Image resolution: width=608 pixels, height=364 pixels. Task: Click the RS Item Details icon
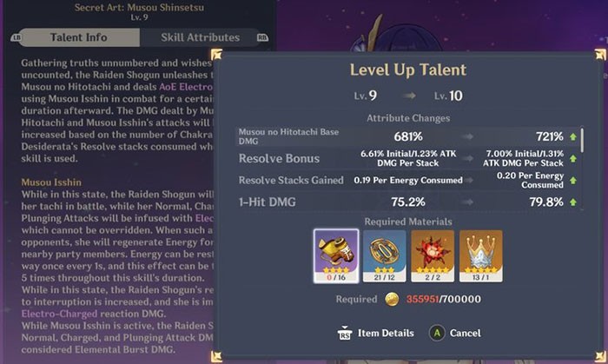pyautogui.click(x=344, y=333)
